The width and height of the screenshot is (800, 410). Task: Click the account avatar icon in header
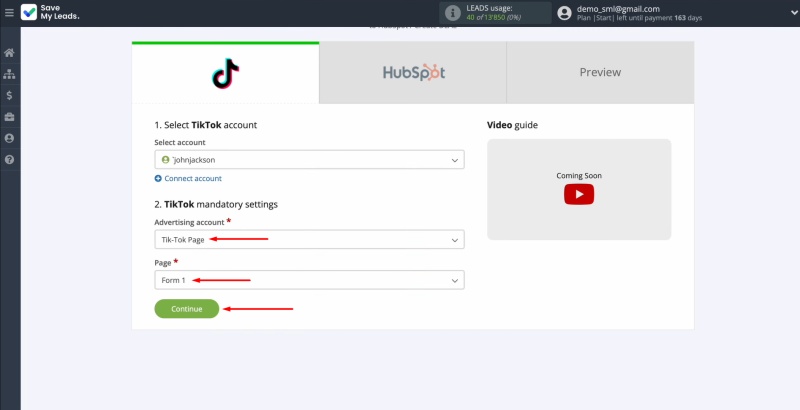coord(564,13)
